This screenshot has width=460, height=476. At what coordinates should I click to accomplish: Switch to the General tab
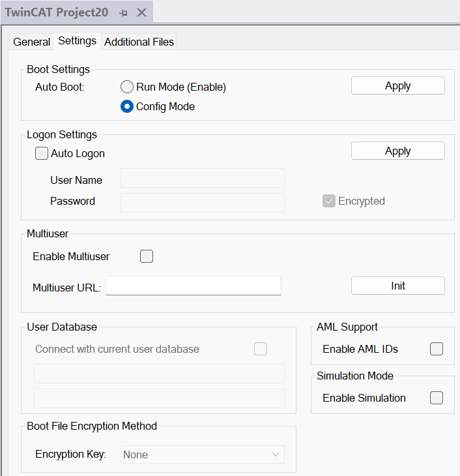pos(31,42)
